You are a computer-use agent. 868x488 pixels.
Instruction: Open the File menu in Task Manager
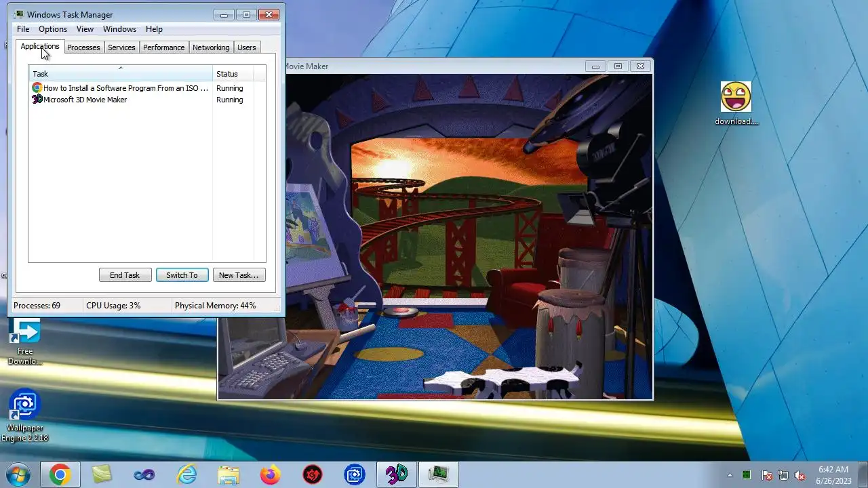(23, 29)
